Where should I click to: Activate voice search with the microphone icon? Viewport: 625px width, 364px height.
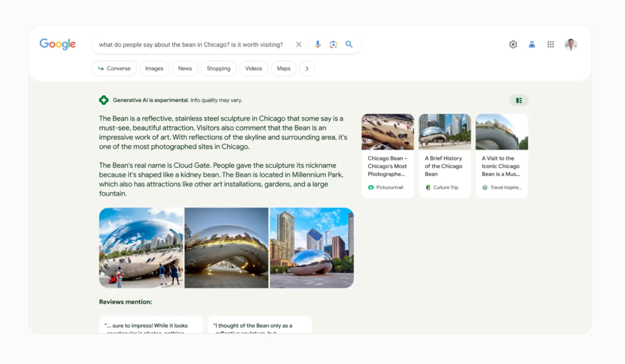point(318,44)
